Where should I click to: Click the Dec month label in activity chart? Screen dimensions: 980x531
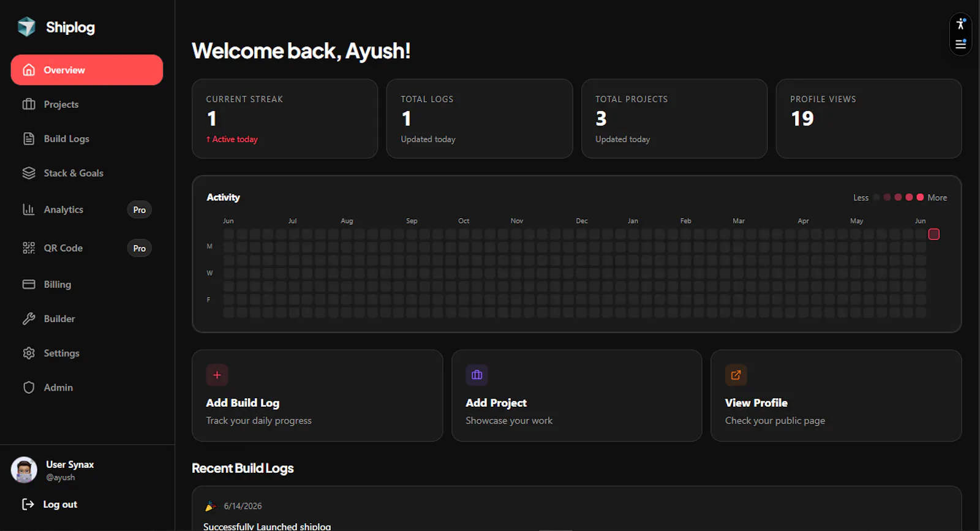[582, 220]
